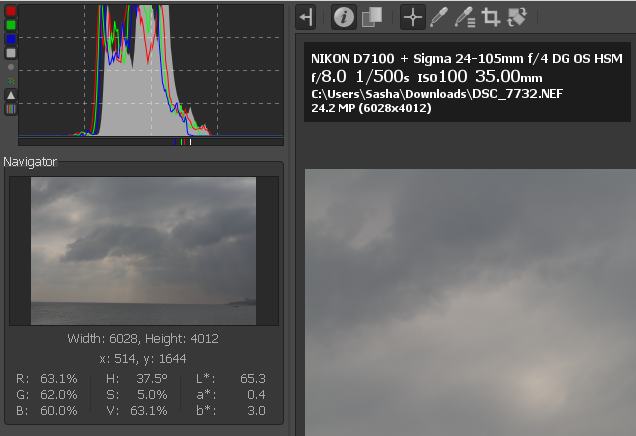Toggle before/after view icon
The height and width of the screenshot is (436, 636).
372,17
